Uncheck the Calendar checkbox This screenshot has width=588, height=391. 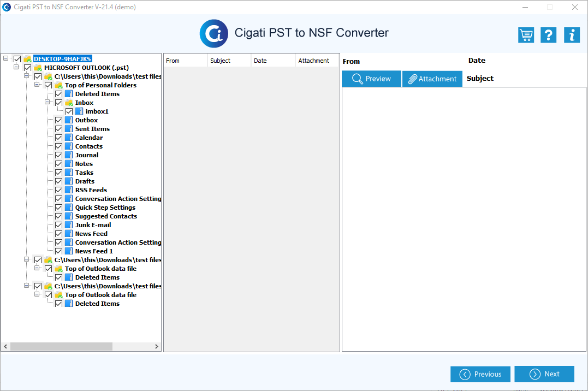59,138
